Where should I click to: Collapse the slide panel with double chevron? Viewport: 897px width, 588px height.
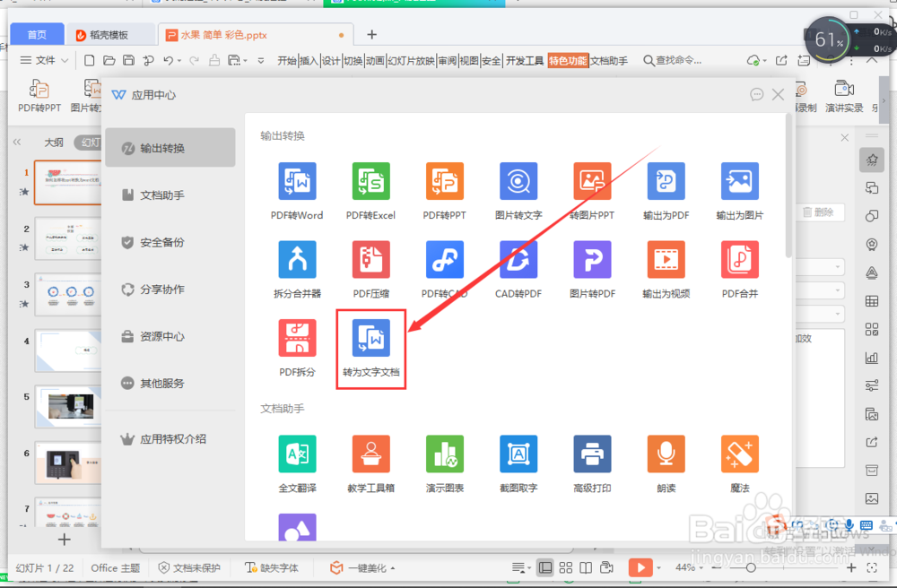point(17,142)
